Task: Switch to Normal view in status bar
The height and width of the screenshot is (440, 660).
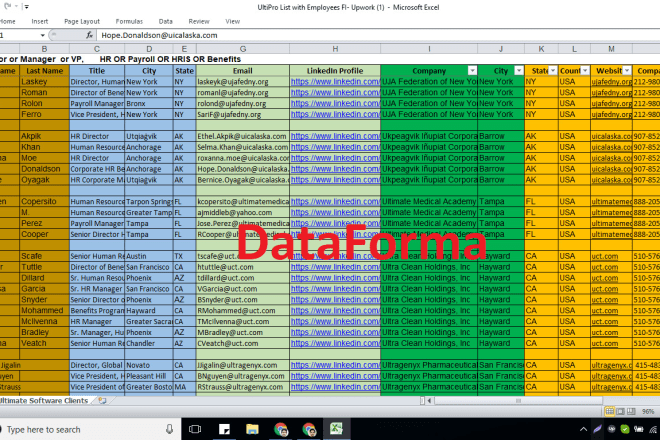Action: pyautogui.click(x=609, y=411)
